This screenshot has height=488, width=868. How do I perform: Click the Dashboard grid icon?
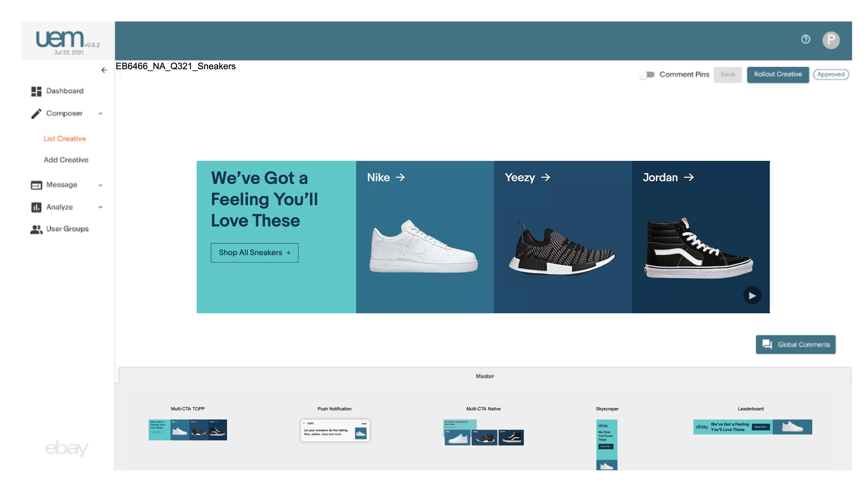click(x=36, y=91)
